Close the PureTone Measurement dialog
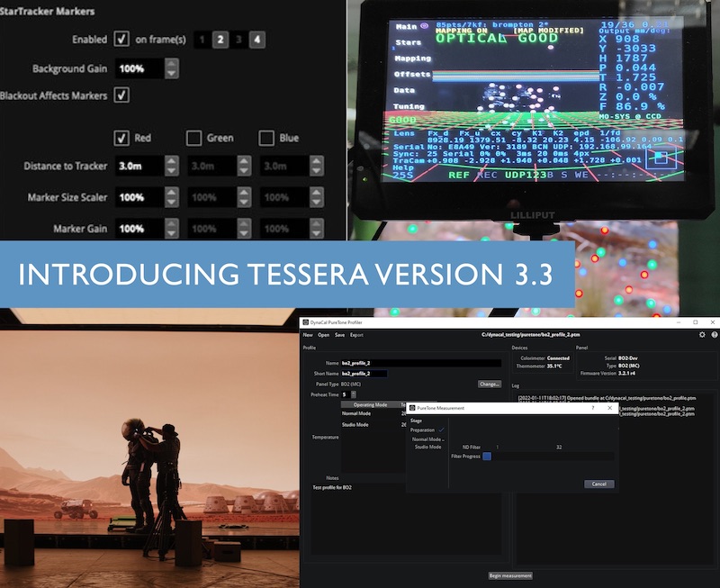The height and width of the screenshot is (588, 720). (x=610, y=408)
